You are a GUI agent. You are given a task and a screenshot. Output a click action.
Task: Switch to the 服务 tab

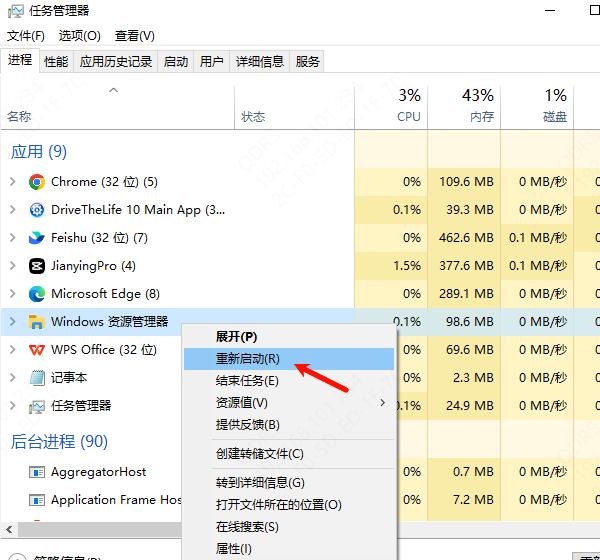[x=307, y=61]
